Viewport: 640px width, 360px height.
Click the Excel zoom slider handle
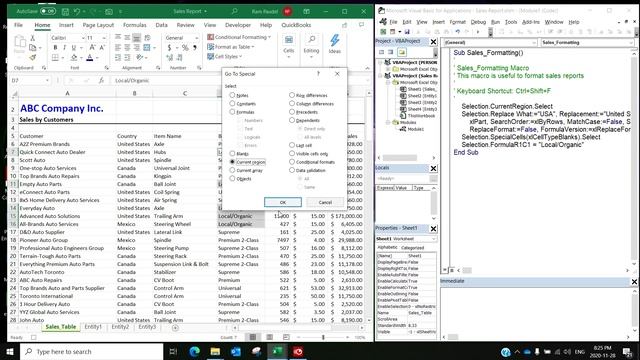pos(323,338)
